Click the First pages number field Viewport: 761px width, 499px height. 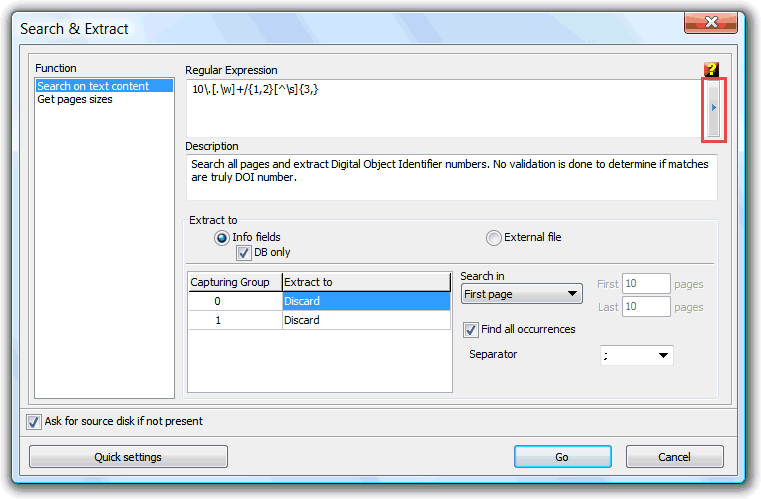point(646,283)
